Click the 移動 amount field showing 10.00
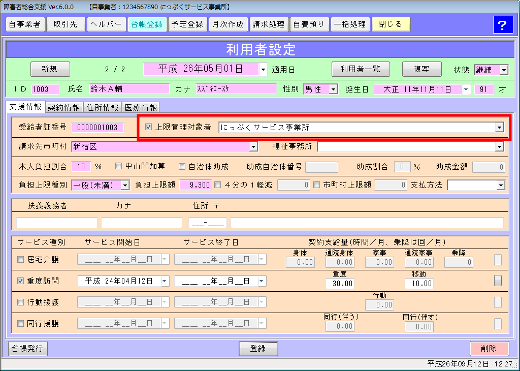Screen dimensions: 520x371 [419, 283]
